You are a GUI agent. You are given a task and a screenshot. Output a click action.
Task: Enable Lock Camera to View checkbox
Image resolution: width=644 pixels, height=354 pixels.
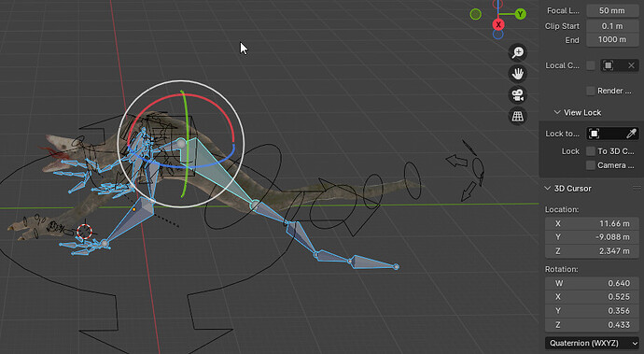pyautogui.click(x=591, y=165)
